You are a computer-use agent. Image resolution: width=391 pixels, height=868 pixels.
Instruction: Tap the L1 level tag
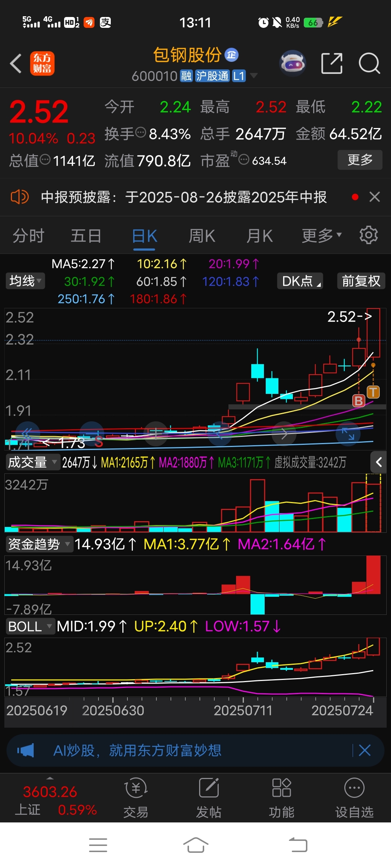(x=239, y=76)
